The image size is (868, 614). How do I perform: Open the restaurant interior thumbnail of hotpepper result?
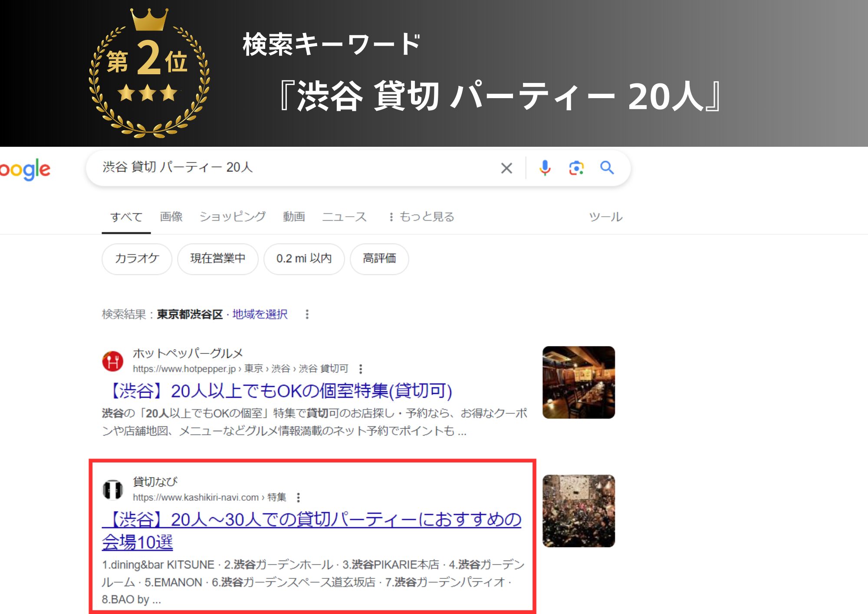(x=579, y=383)
